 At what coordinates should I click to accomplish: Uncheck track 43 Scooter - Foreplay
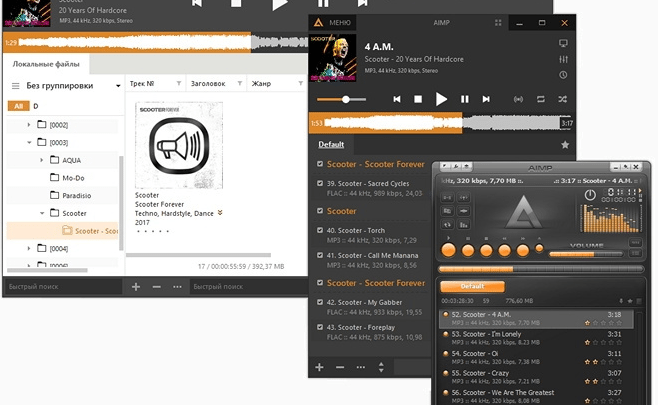pyautogui.click(x=320, y=327)
